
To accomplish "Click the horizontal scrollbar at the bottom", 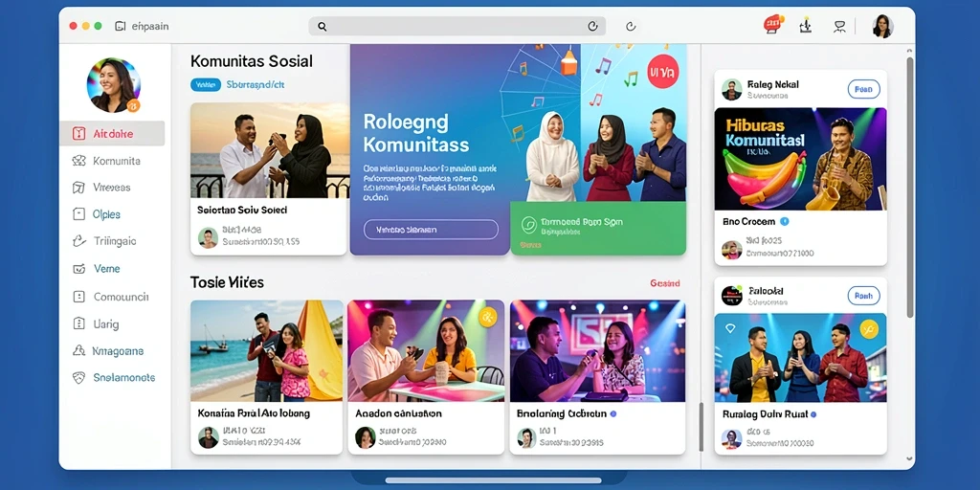I will 493,480.
